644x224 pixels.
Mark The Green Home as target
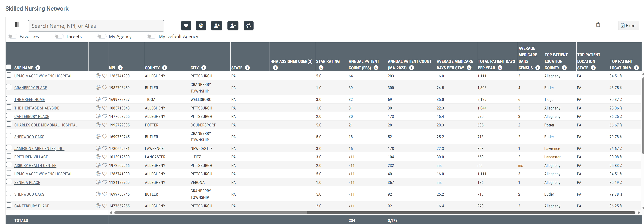click(x=98, y=99)
